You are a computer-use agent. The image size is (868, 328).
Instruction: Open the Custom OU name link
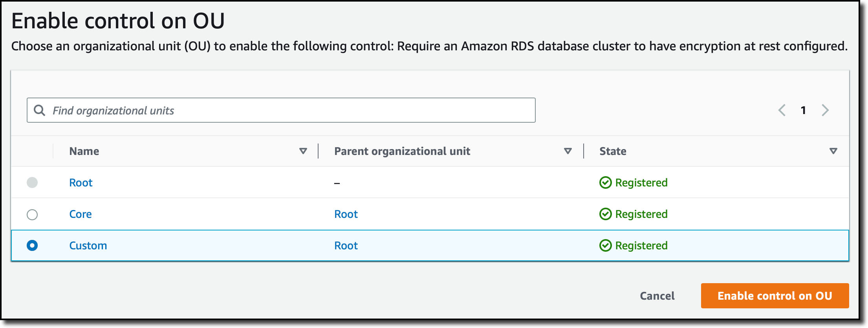point(88,245)
